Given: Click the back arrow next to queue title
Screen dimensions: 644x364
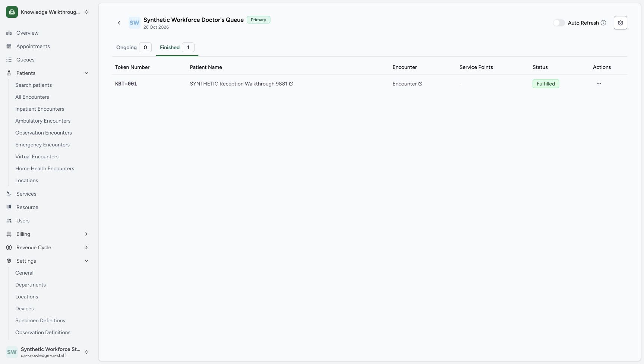Looking at the screenshot, I should coord(119,23).
